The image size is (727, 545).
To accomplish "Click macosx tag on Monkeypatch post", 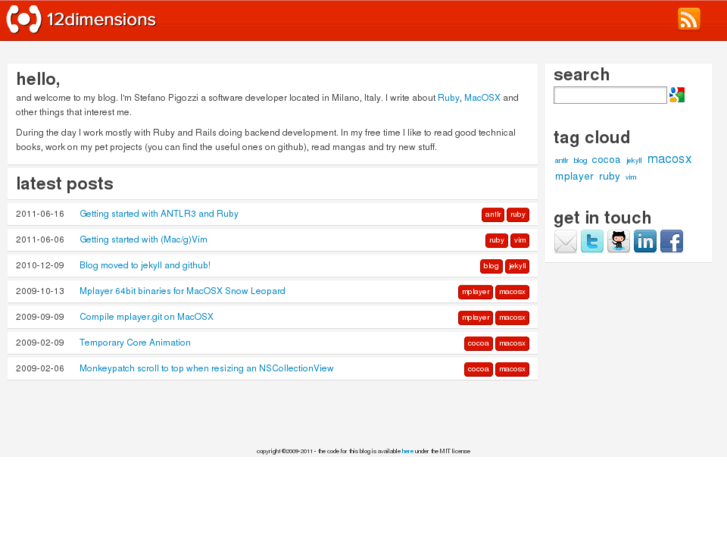I will (512, 369).
